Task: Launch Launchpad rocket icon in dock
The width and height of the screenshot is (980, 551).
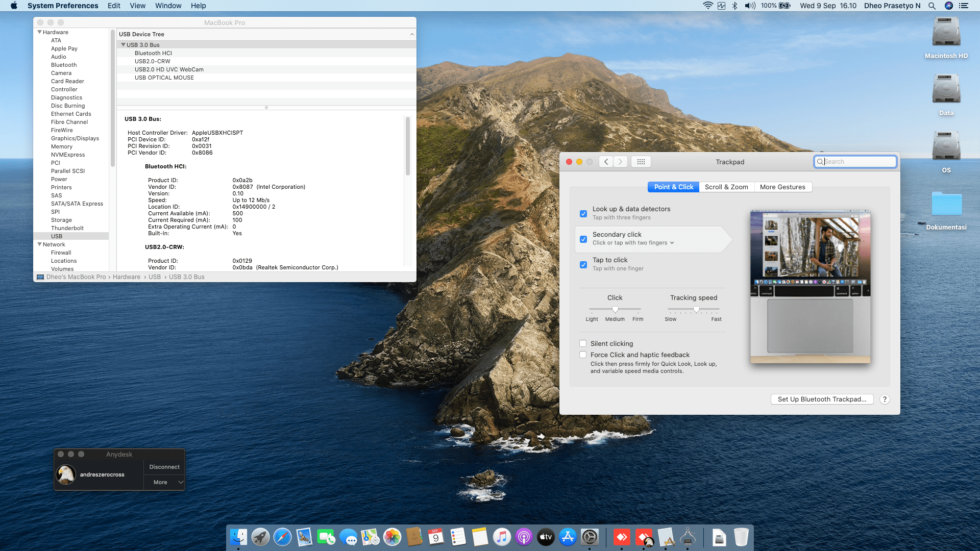Action: [260, 537]
